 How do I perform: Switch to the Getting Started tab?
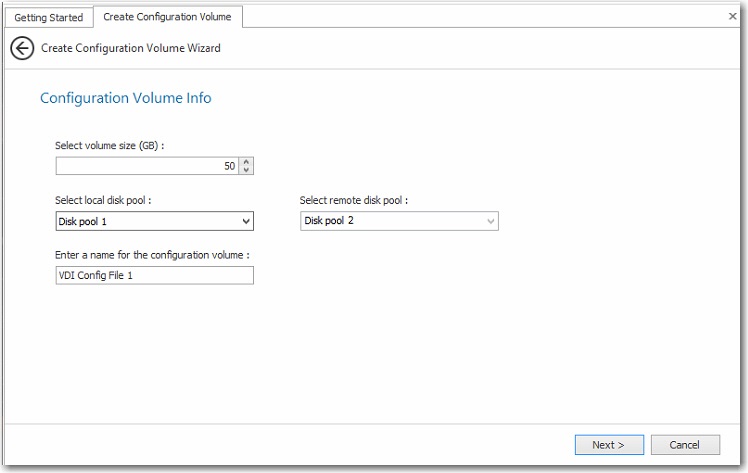[x=48, y=18]
